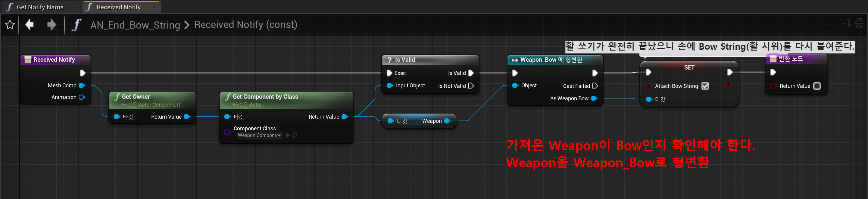The height and width of the screenshot is (199, 868).
Task: Click the Is Valid exec output pin
Action: [471, 73]
